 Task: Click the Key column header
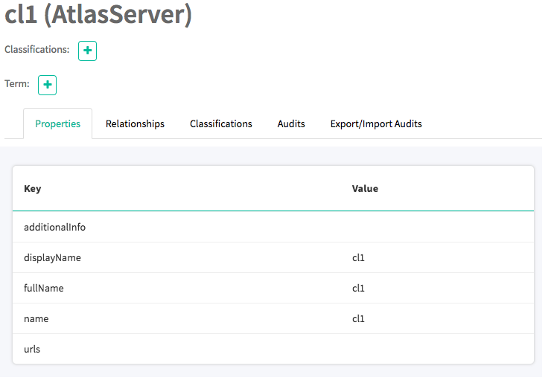click(x=33, y=189)
